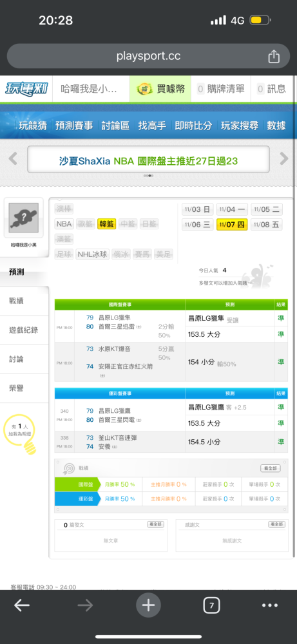Tap team name 釜山KT音速彈

pos(117,438)
